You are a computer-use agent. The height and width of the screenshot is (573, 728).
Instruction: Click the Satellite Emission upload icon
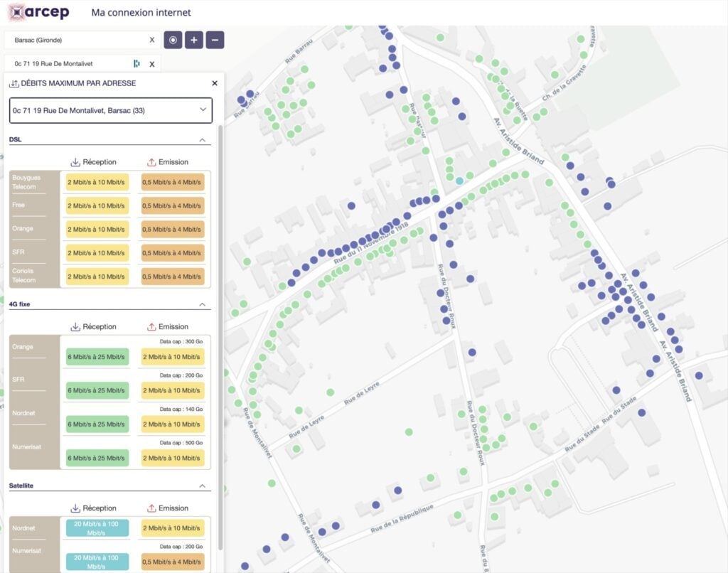[151, 508]
